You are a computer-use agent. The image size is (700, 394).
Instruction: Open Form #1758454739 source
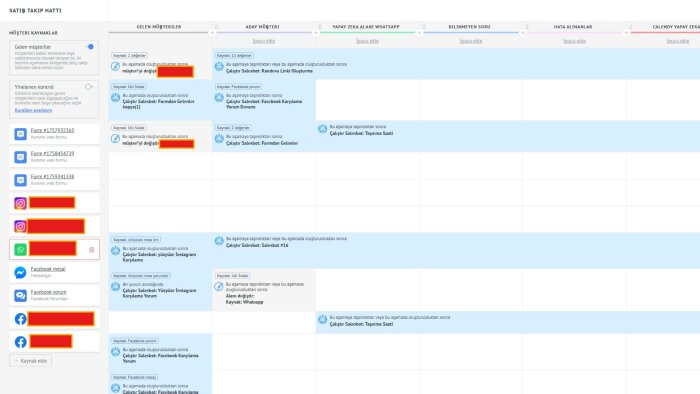click(x=52, y=153)
